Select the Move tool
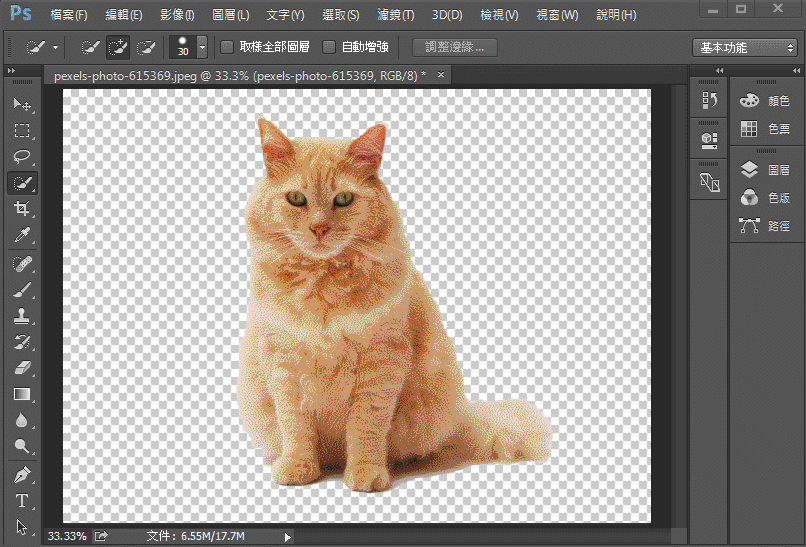Viewport: 806px width, 547px height. 22,104
